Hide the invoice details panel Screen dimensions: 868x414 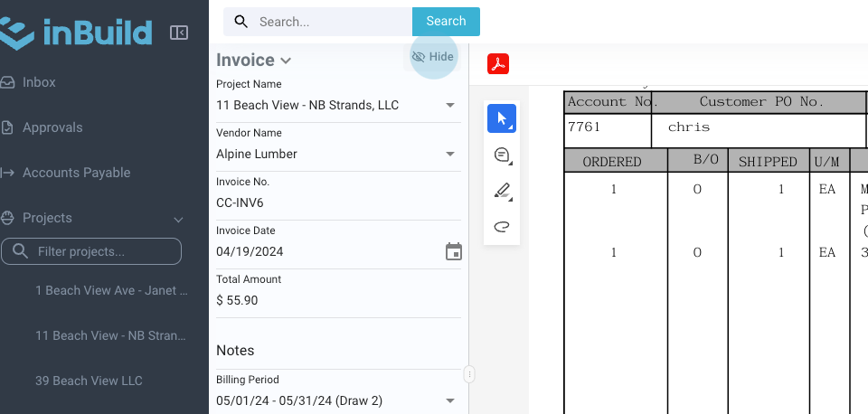(433, 57)
